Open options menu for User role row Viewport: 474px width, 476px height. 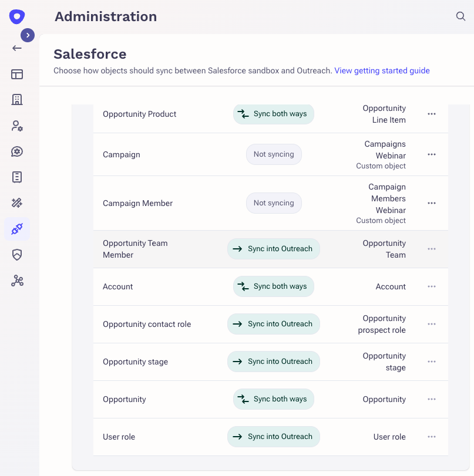(432, 437)
